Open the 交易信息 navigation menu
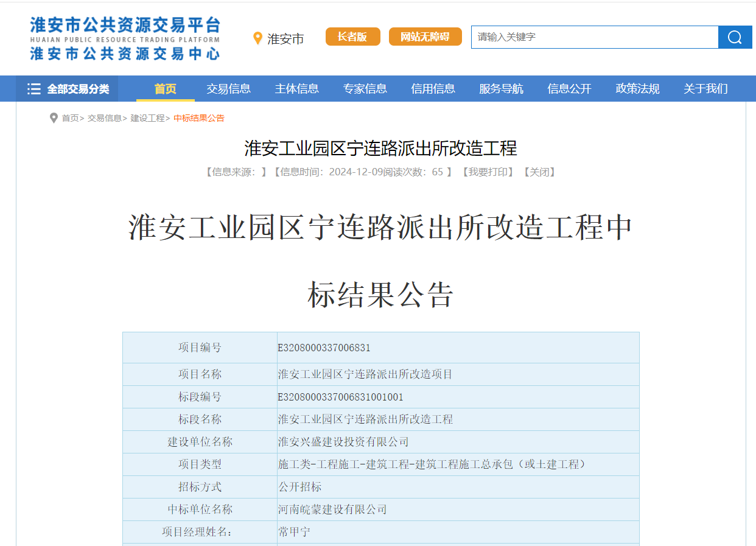This screenshot has height=546, width=756. coord(228,89)
